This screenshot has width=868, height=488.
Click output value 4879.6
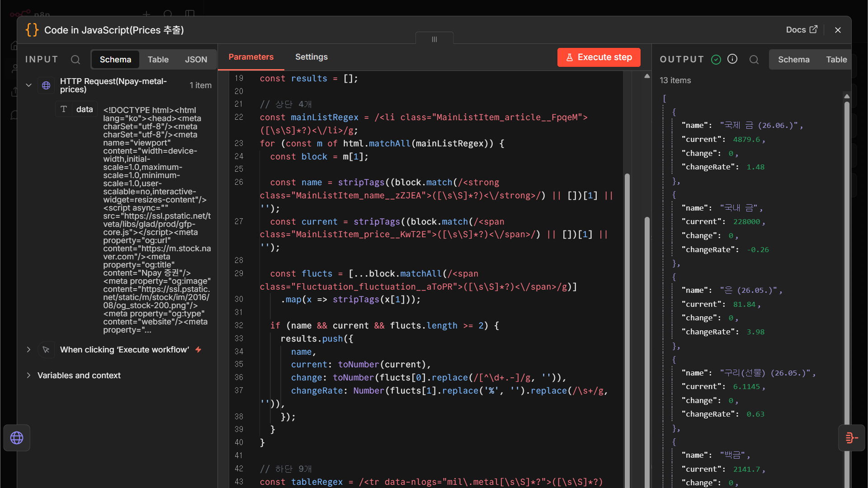pyautogui.click(x=746, y=140)
